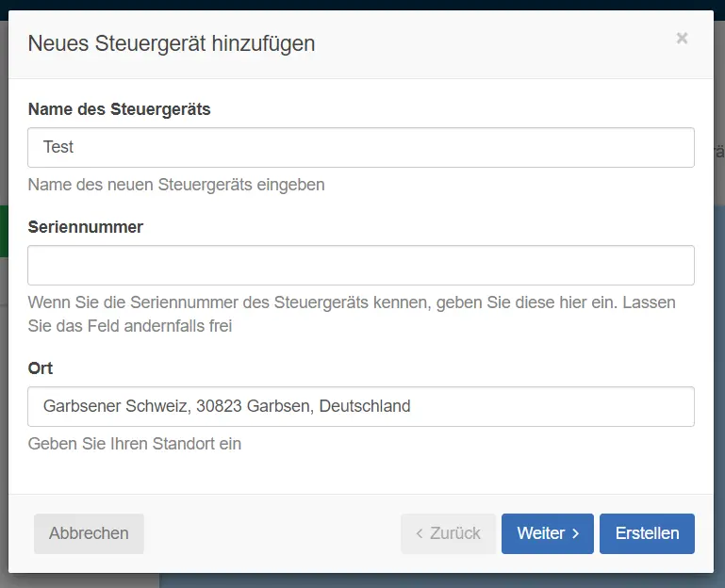Click the left chevron icon on Zurück

420,533
